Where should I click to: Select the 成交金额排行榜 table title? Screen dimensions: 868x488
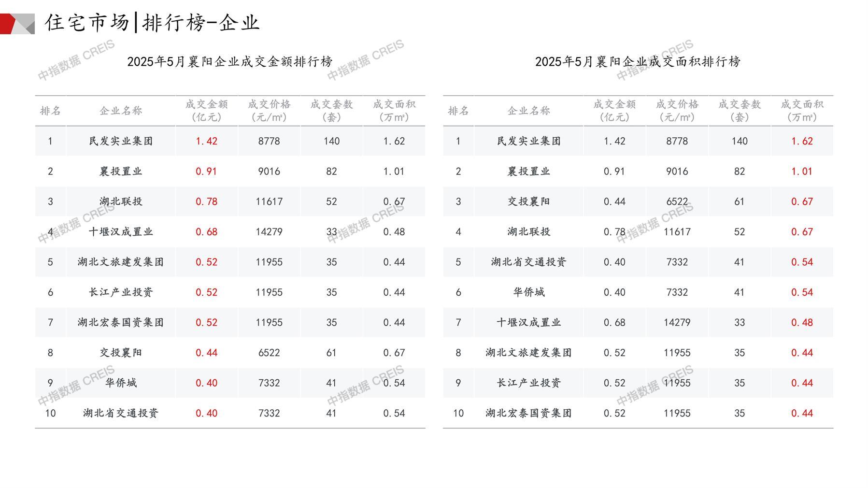click(x=230, y=62)
